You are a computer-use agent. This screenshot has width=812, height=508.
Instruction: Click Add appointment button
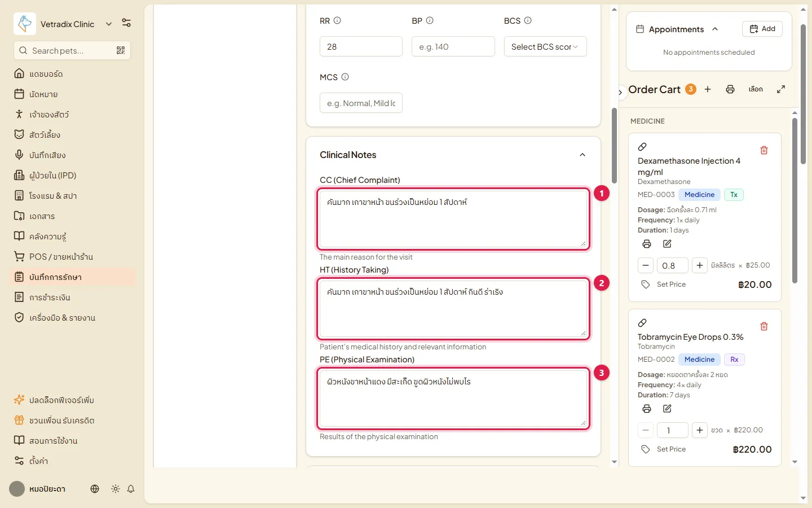tap(762, 29)
